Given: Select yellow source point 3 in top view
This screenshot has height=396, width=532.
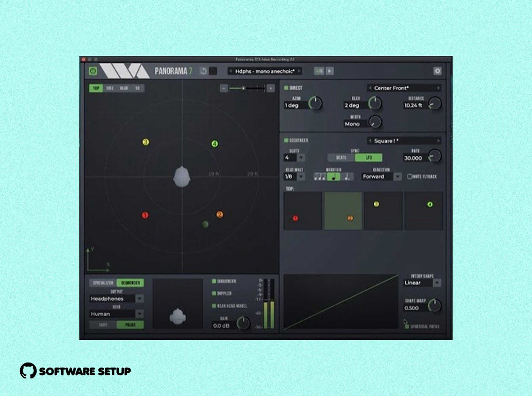Looking at the screenshot, I should tap(146, 142).
